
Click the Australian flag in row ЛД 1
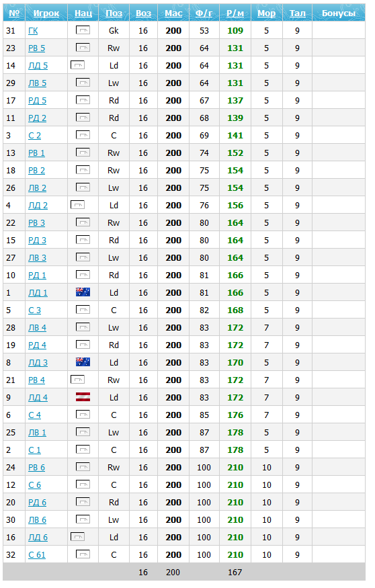coord(83,292)
